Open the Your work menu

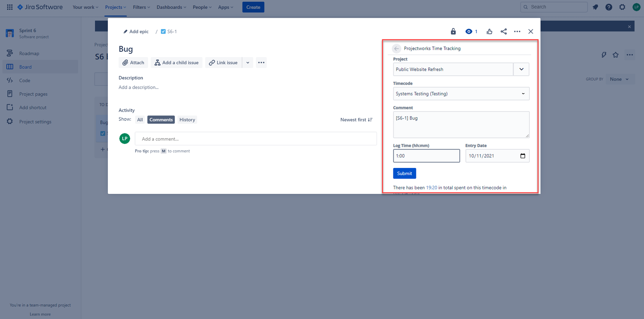tap(85, 7)
